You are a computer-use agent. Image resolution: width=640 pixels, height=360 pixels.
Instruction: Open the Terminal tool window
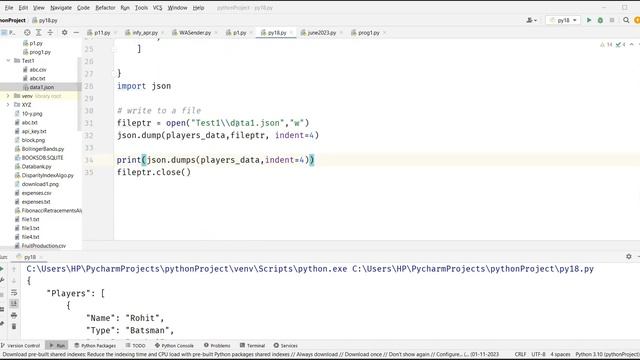coord(253,345)
